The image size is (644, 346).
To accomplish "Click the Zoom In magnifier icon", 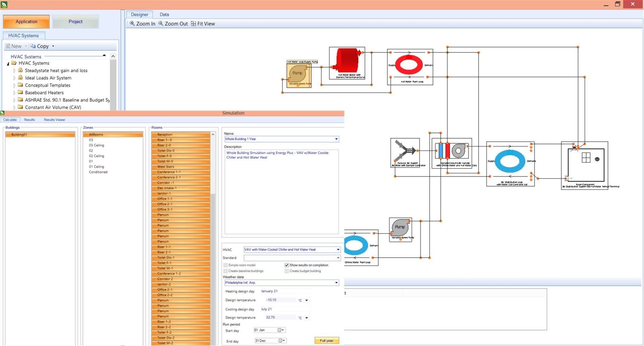I will [132, 23].
